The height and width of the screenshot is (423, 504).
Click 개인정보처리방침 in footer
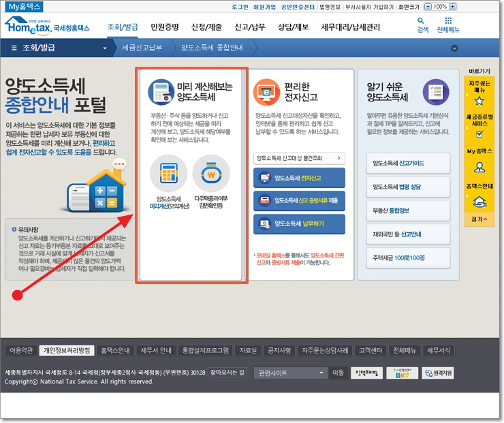tap(67, 350)
